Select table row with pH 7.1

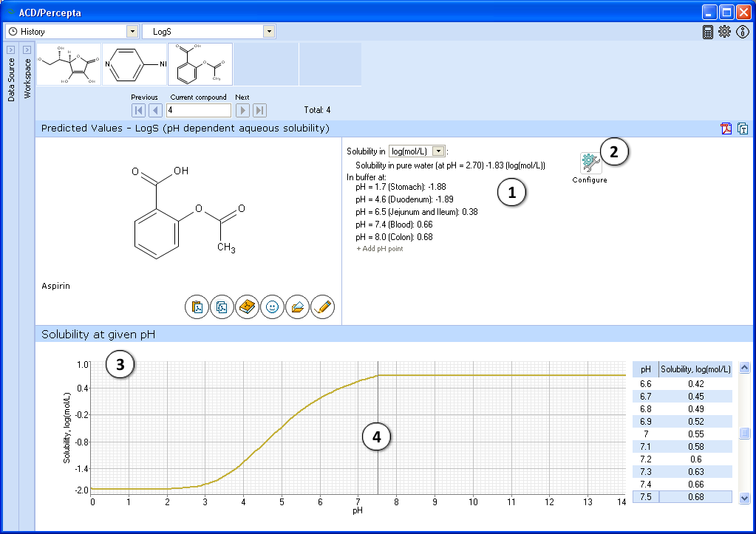point(682,447)
